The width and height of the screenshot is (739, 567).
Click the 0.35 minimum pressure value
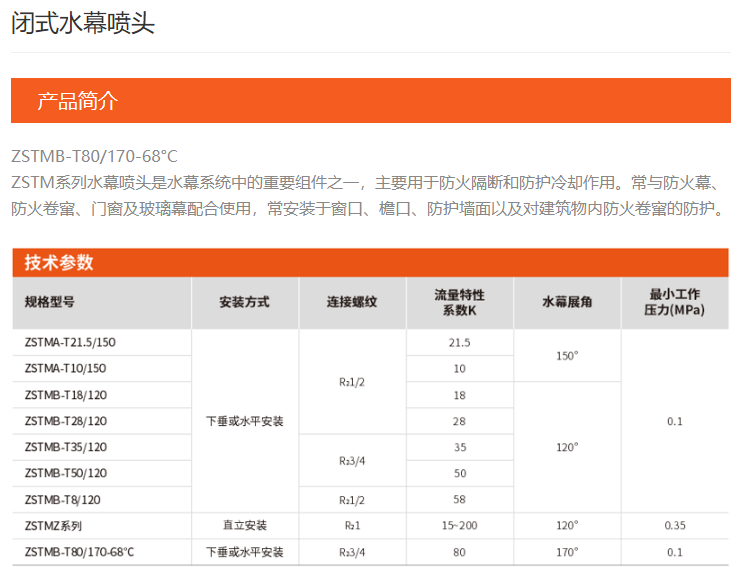674,526
